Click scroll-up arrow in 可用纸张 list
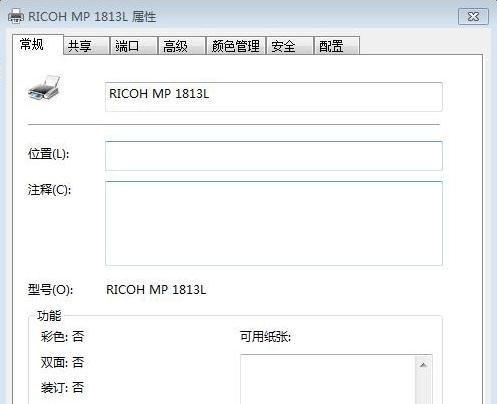Screen dimensions: 497x404 (423, 365)
